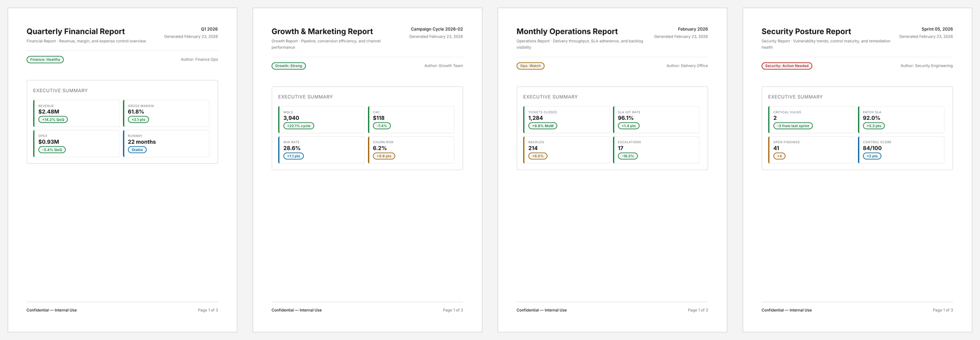
Task: Click the Growth: Strong status badge
Action: pyautogui.click(x=289, y=66)
